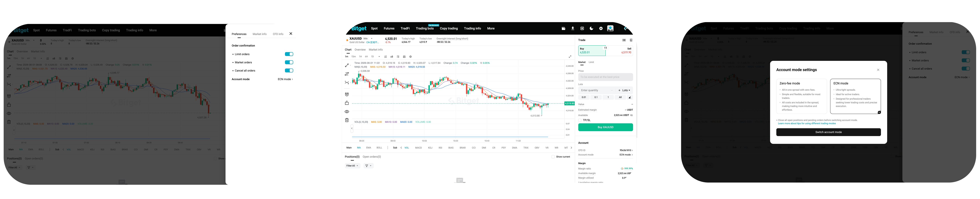Viewport: 980px width, 199px height.
Task: Select the Zero-fee mode card
Action: click(802, 96)
